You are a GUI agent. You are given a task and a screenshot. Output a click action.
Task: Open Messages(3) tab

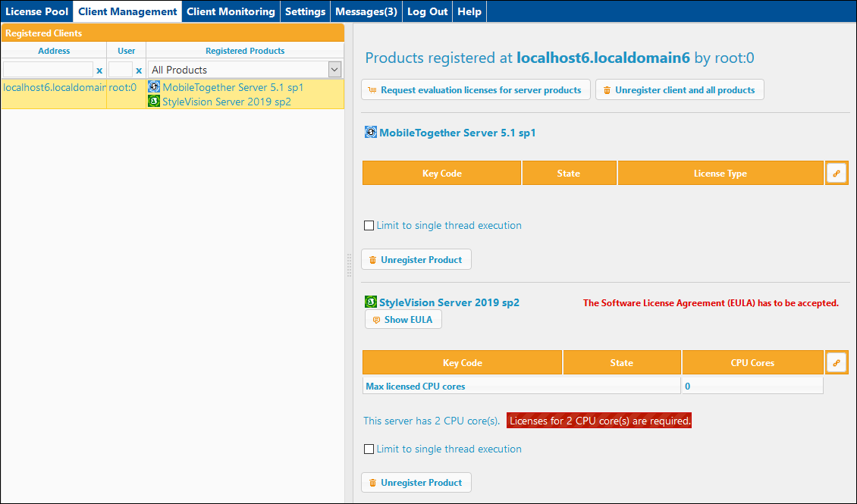[366, 11]
